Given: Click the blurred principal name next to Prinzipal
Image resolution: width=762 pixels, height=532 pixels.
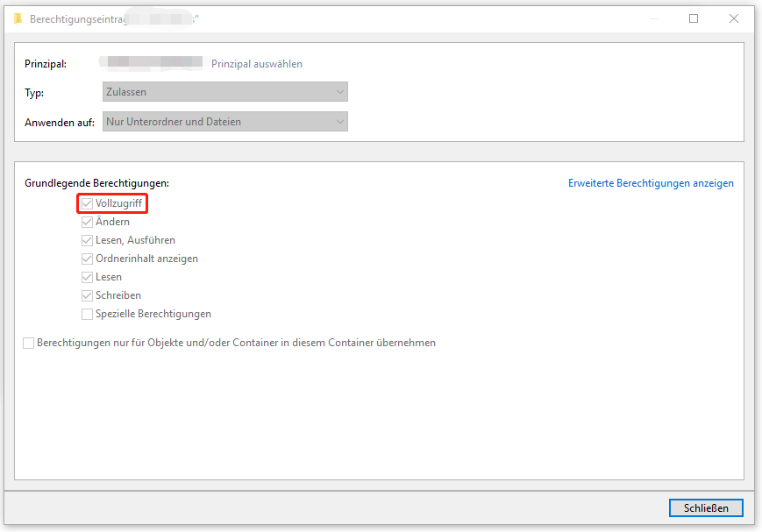Looking at the screenshot, I should pyautogui.click(x=151, y=63).
